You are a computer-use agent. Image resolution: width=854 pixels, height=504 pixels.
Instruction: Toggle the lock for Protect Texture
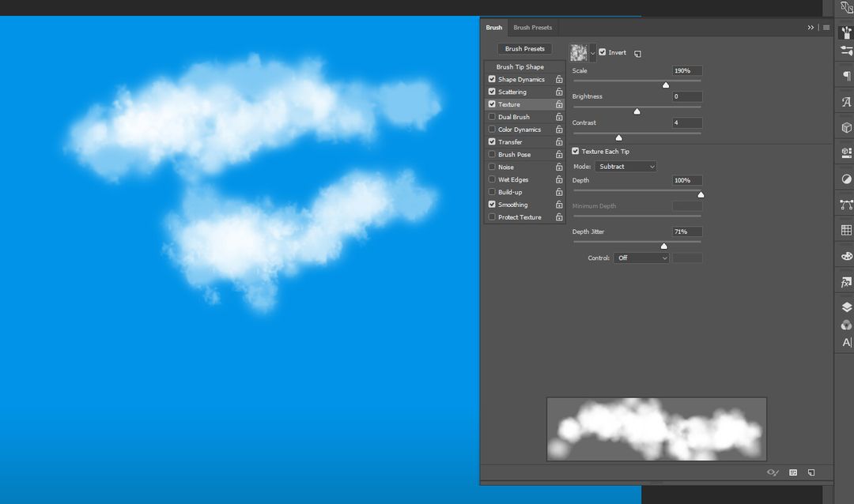pyautogui.click(x=559, y=217)
